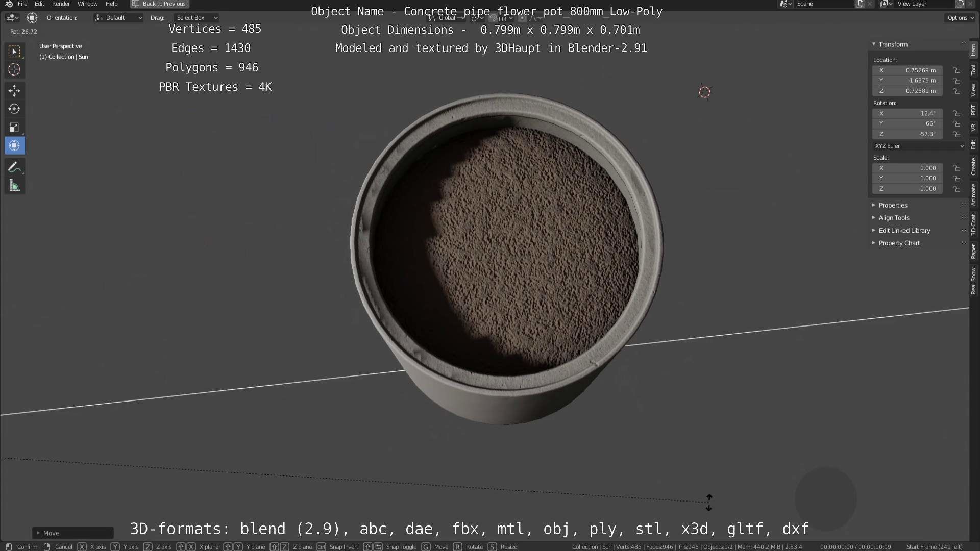Viewport: 980px width, 551px height.
Task: Click the Scene name field
Action: pyautogui.click(x=824, y=4)
